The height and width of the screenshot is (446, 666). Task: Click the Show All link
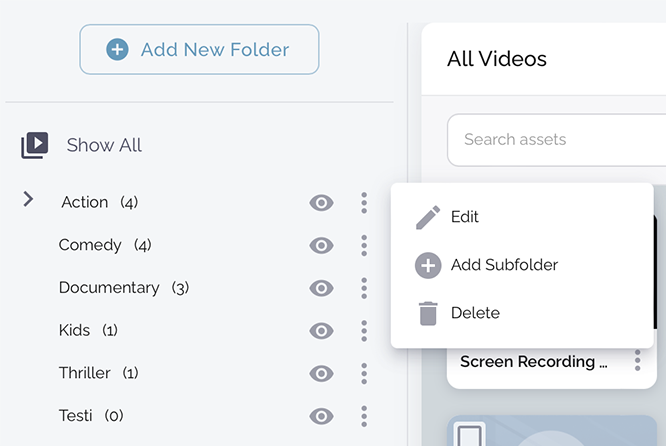pos(104,145)
